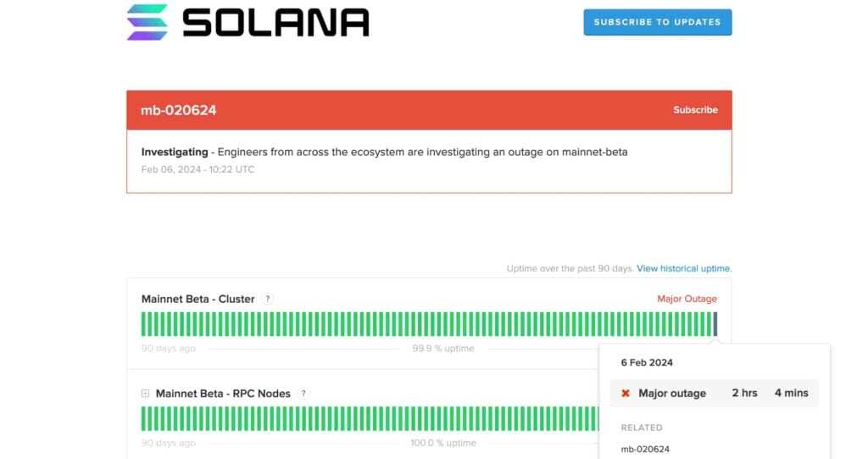
Task: Click the SOLANA wordmark text
Action: 275,23
